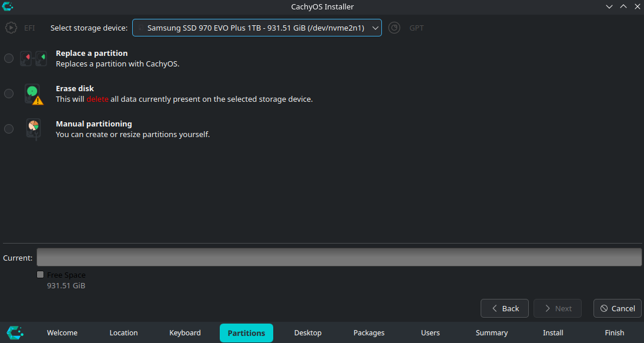Viewport: 644px width, 343px height.
Task: Select the Erase disk radio button
Action: (x=9, y=94)
